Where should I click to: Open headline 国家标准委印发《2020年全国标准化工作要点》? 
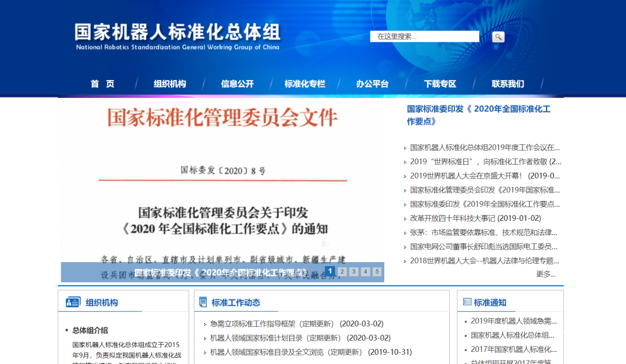pyautogui.click(x=478, y=115)
